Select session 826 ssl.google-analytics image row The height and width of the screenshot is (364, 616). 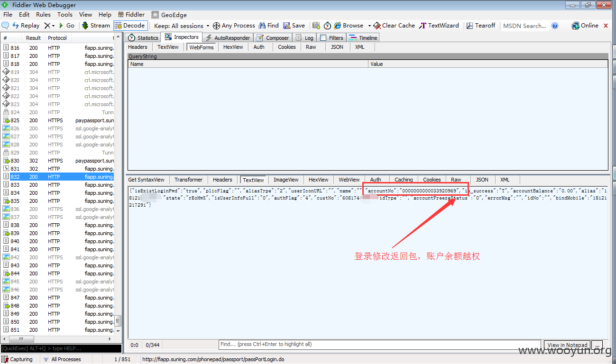pos(57,128)
